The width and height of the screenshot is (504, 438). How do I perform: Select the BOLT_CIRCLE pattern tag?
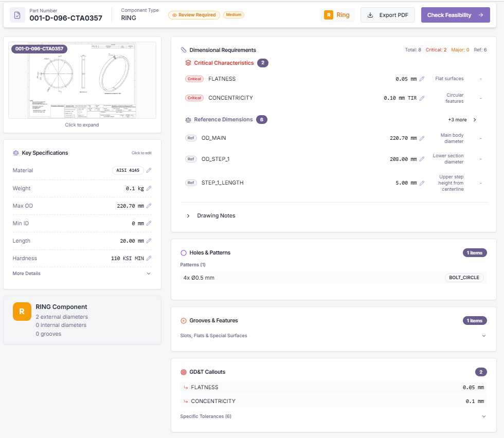(464, 278)
